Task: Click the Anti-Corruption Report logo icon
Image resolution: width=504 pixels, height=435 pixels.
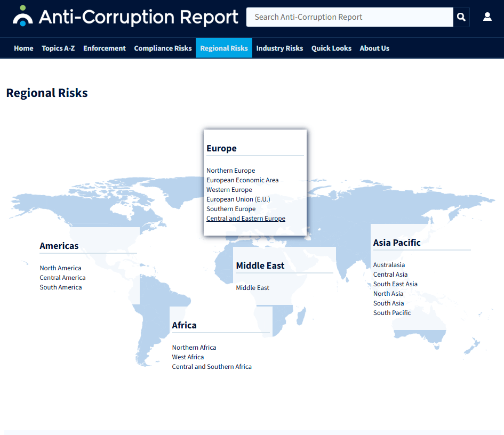Action: click(22, 16)
